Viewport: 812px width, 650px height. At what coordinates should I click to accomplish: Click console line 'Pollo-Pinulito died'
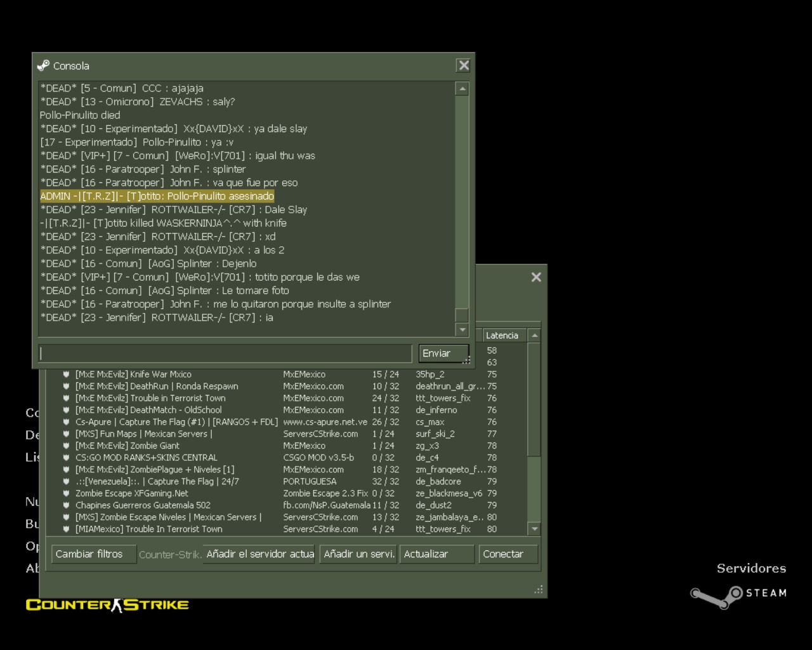tap(80, 115)
